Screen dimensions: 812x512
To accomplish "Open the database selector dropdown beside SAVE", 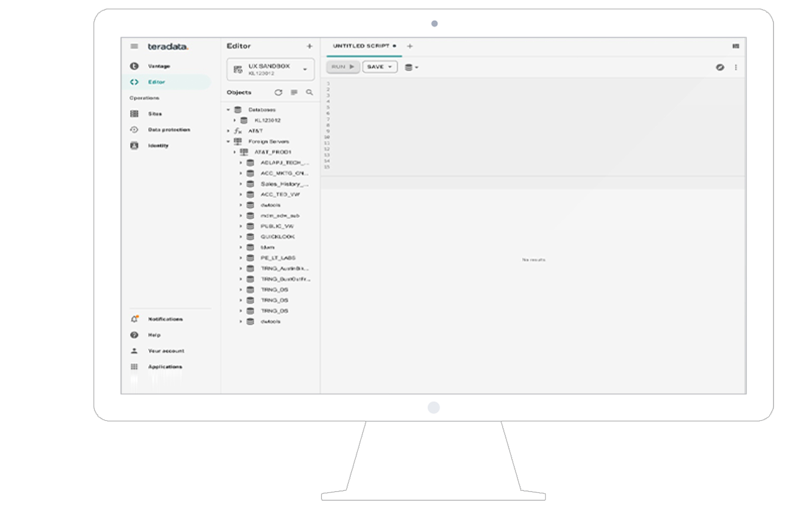I will tap(411, 68).
